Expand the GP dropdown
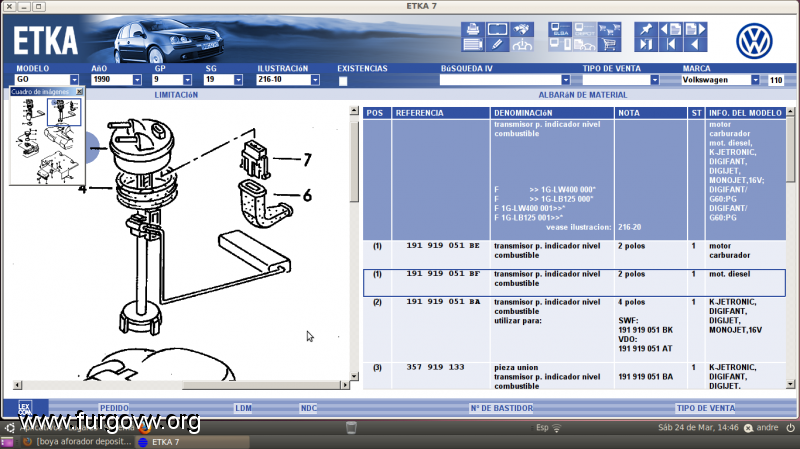 (187, 80)
